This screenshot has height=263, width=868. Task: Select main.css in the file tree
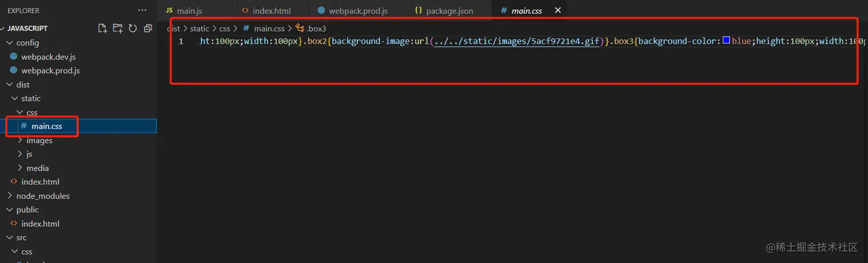click(x=78, y=126)
